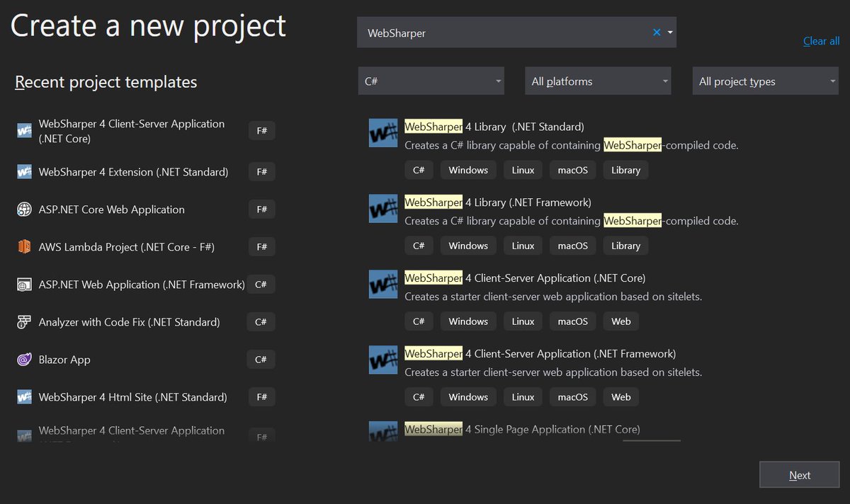Click the WebSharper 4 Library (.NET Standard) result icon
This screenshot has width=850, height=504.
tap(382, 133)
